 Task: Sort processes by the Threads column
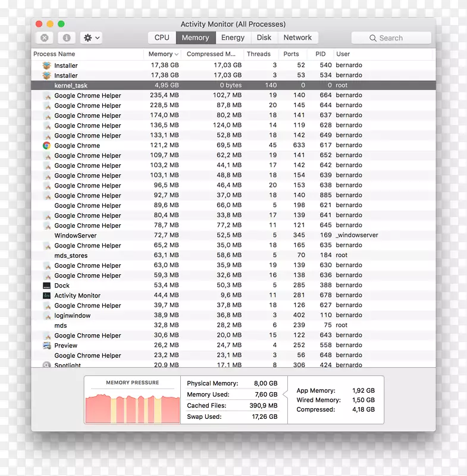259,54
